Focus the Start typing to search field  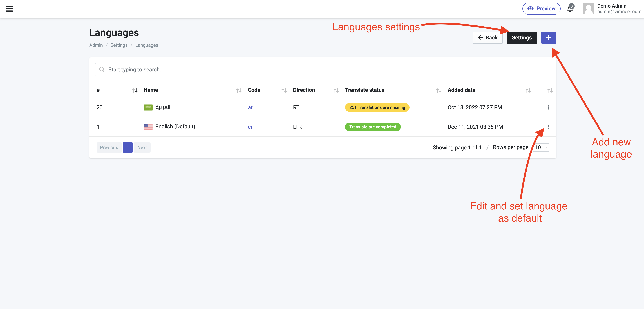point(323,70)
